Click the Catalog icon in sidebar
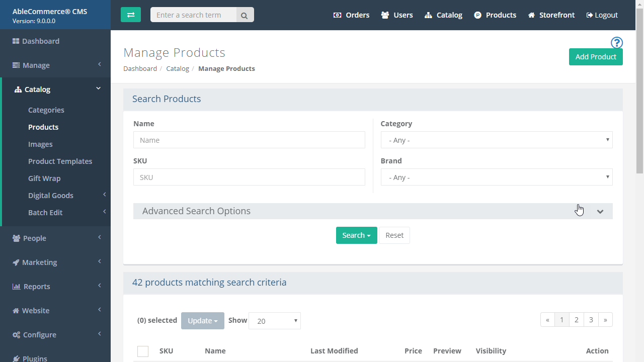This screenshot has width=644, height=362. [x=18, y=89]
